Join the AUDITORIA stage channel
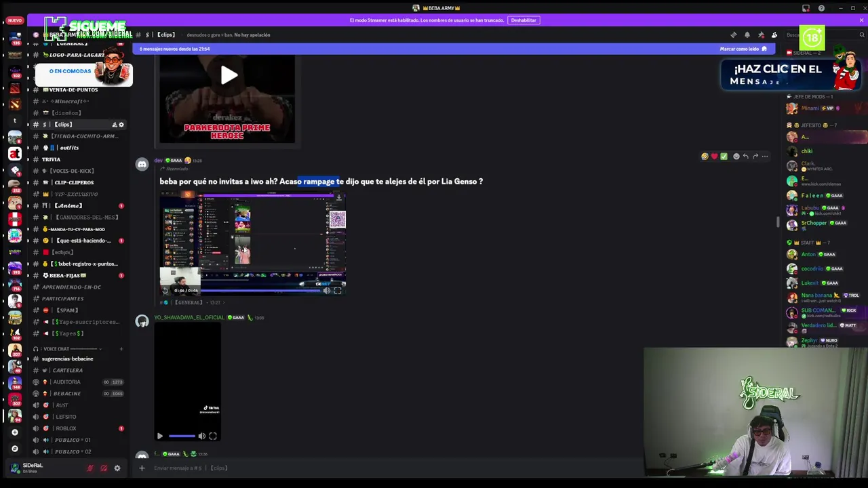This screenshot has width=868, height=488. 79,382
